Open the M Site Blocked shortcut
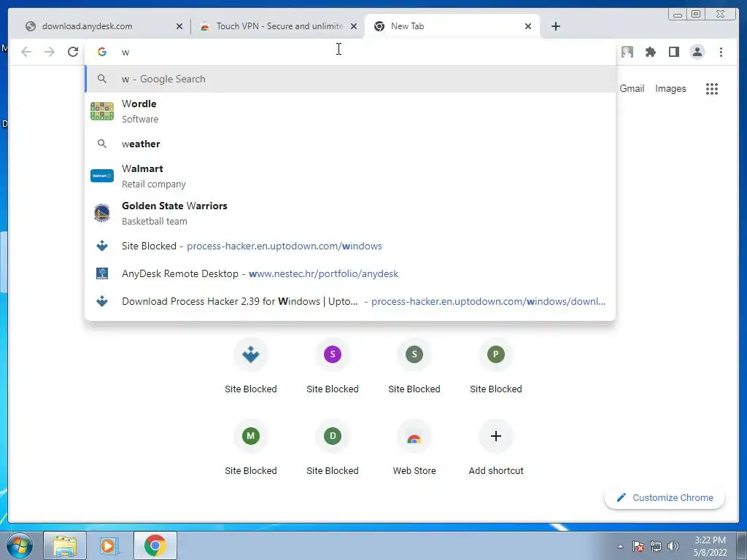Viewport: 747px width, 560px height. [x=251, y=448]
